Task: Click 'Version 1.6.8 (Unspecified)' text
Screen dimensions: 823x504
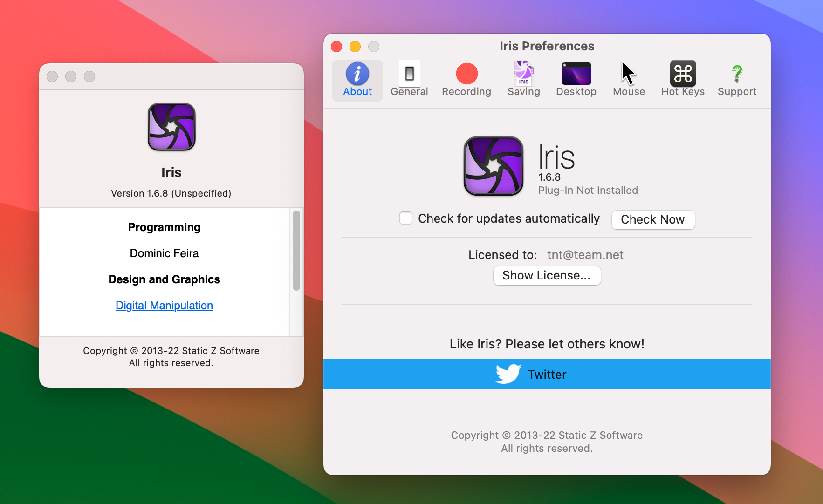Action: click(171, 193)
